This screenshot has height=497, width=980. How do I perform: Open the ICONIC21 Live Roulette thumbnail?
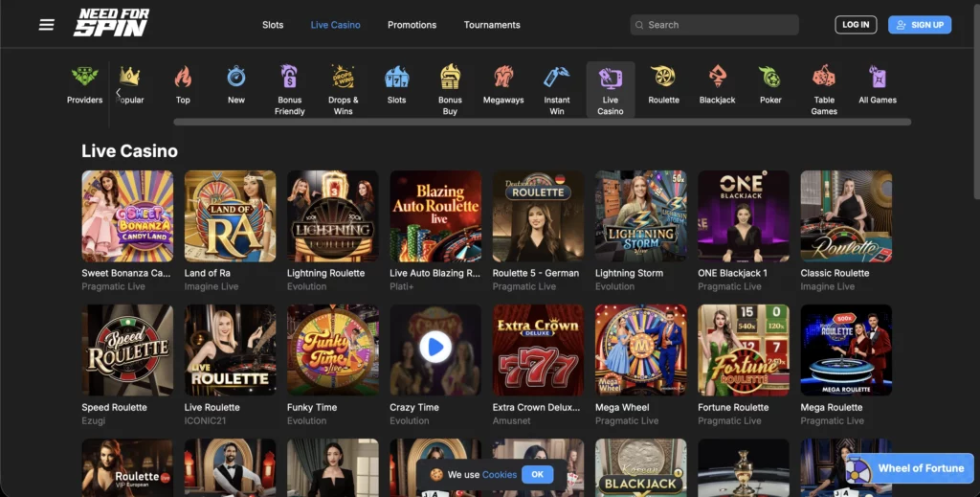click(x=230, y=350)
